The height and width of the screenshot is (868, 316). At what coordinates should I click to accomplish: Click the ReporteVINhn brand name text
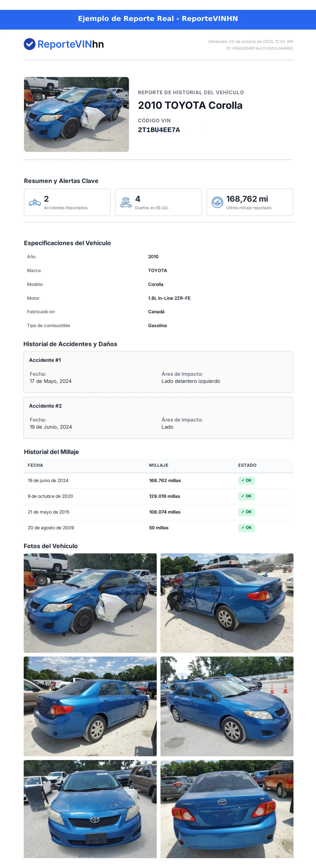[x=71, y=44]
